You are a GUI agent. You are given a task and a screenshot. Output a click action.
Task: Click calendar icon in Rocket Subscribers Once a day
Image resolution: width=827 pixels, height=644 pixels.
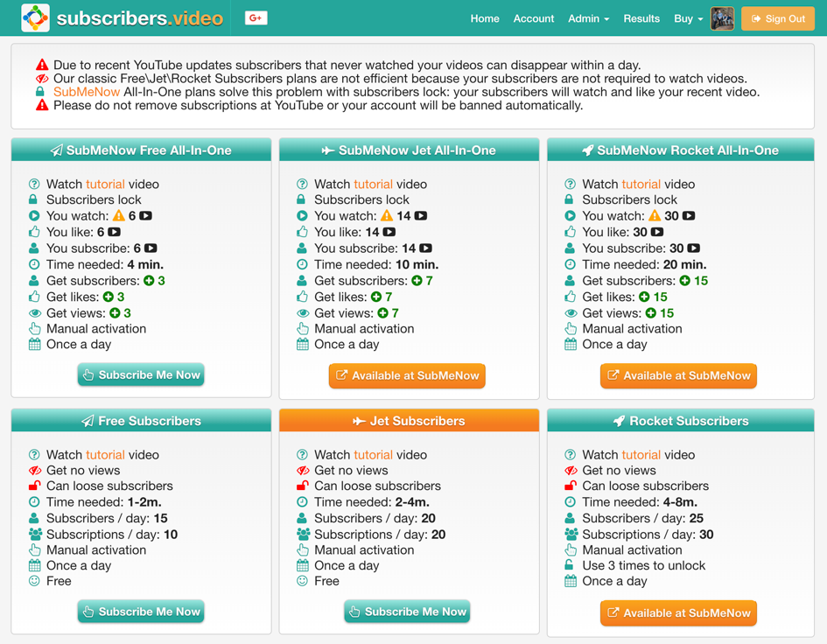pos(571,581)
